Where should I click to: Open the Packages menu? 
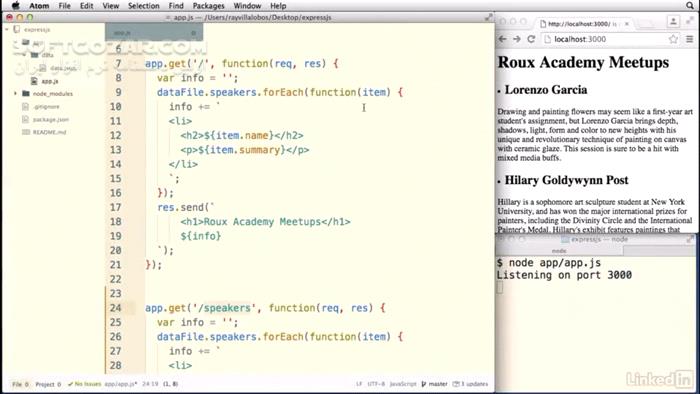208,6
